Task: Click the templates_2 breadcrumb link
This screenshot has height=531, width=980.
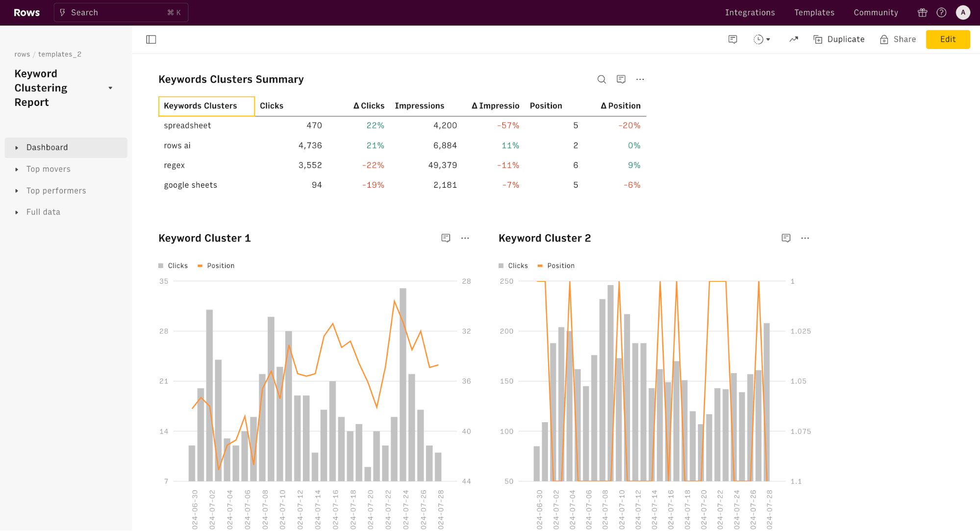Action: [60, 54]
